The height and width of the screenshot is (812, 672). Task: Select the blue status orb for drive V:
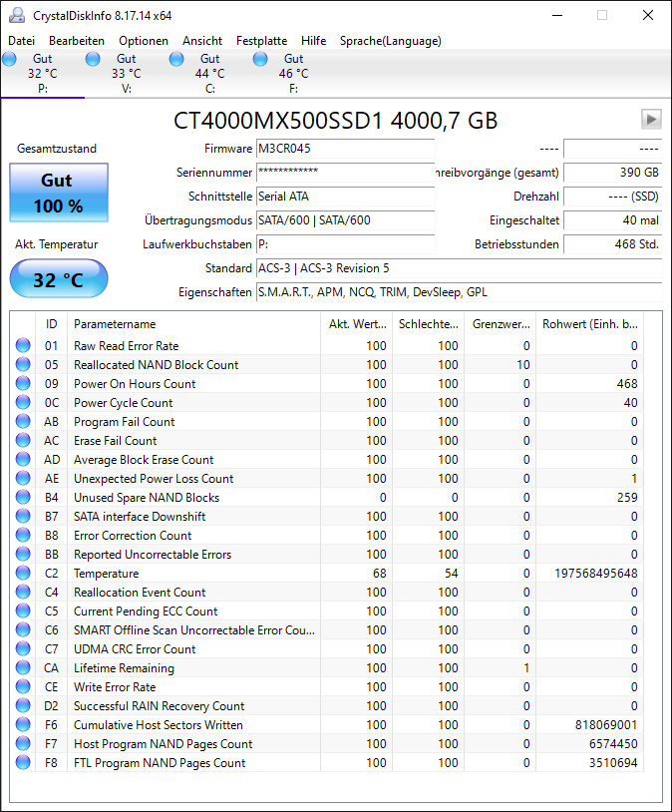(93, 59)
